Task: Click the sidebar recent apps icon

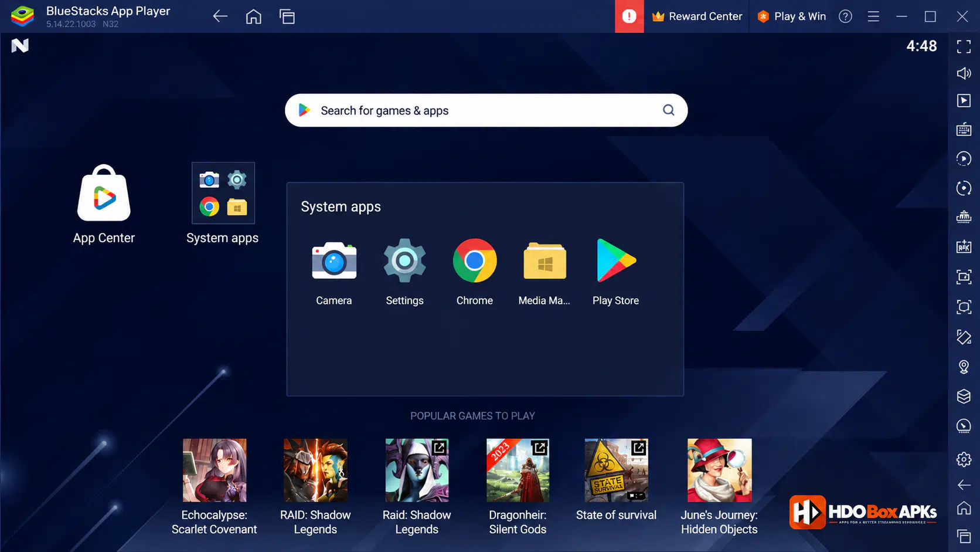Action: pos(964,536)
